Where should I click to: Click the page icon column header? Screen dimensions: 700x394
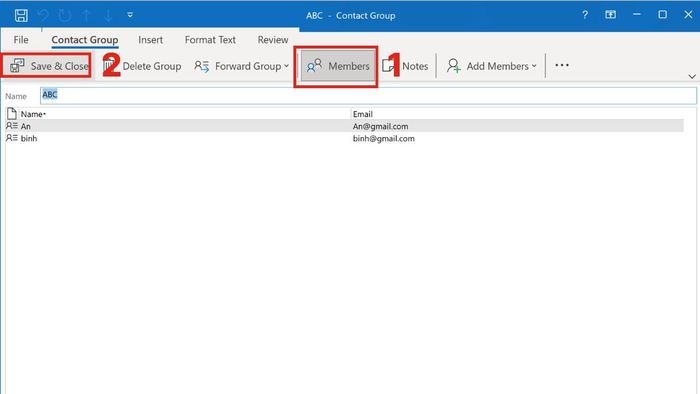[12, 114]
